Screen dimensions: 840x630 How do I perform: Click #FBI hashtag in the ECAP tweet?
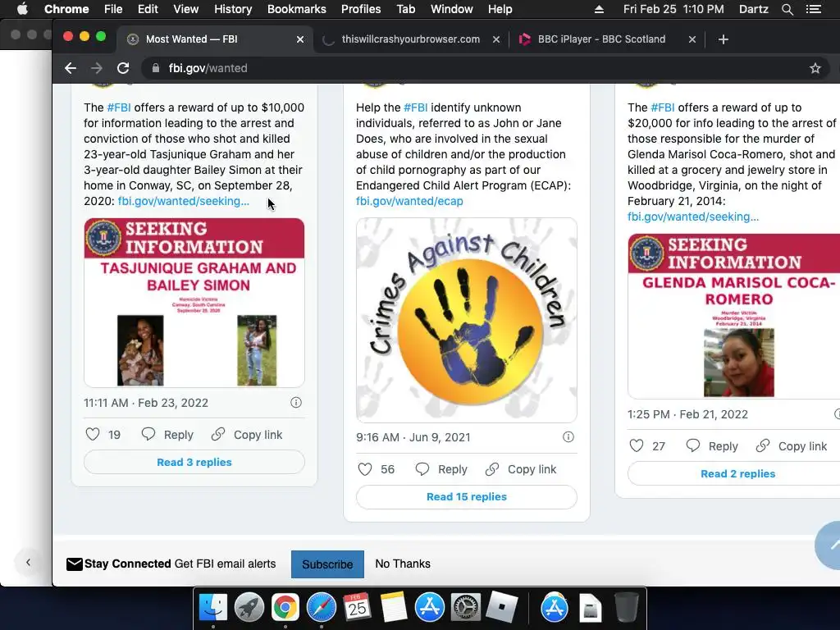(416, 107)
